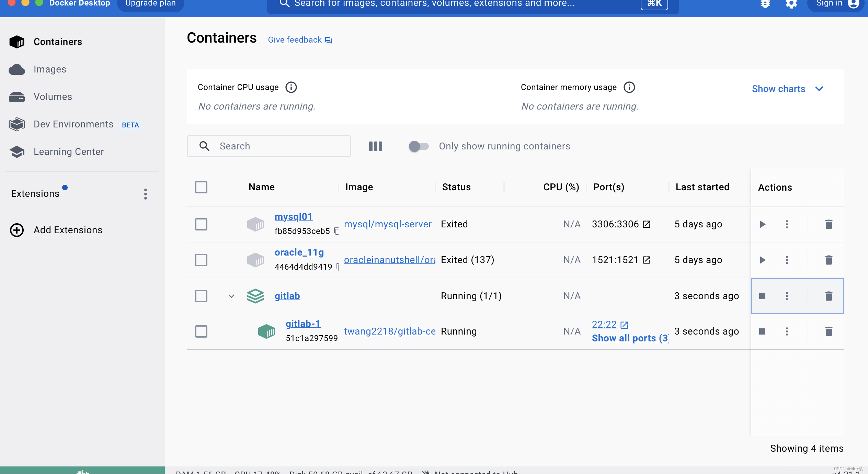Screen dimensions: 868x474
Task: Copy the mysql01 container ID
Action: (336, 231)
